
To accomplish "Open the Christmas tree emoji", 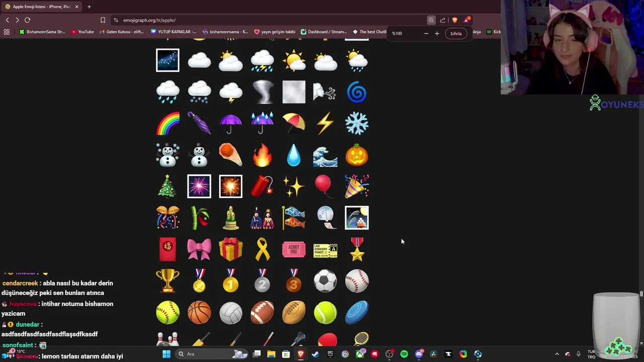I will click(168, 186).
